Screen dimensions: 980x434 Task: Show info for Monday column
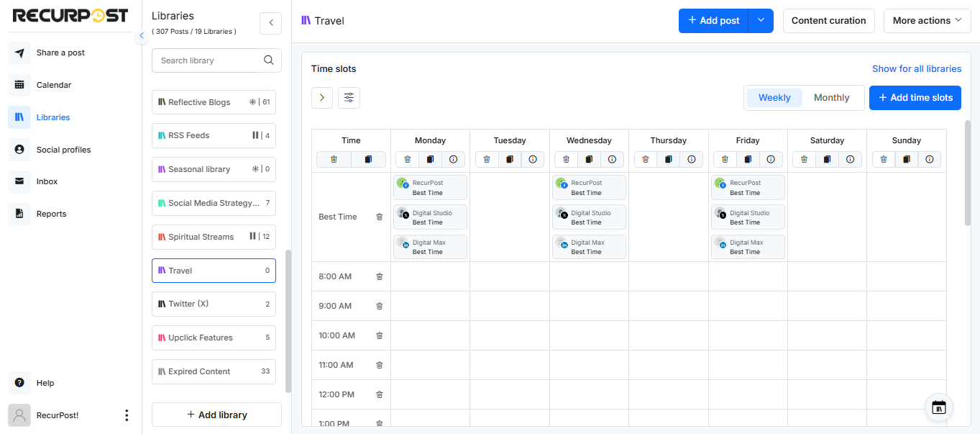tap(454, 159)
